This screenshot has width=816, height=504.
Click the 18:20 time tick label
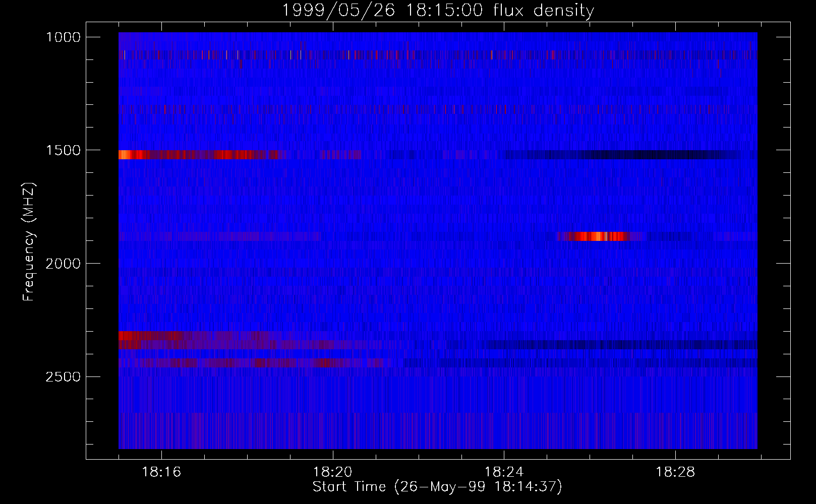coord(333,472)
